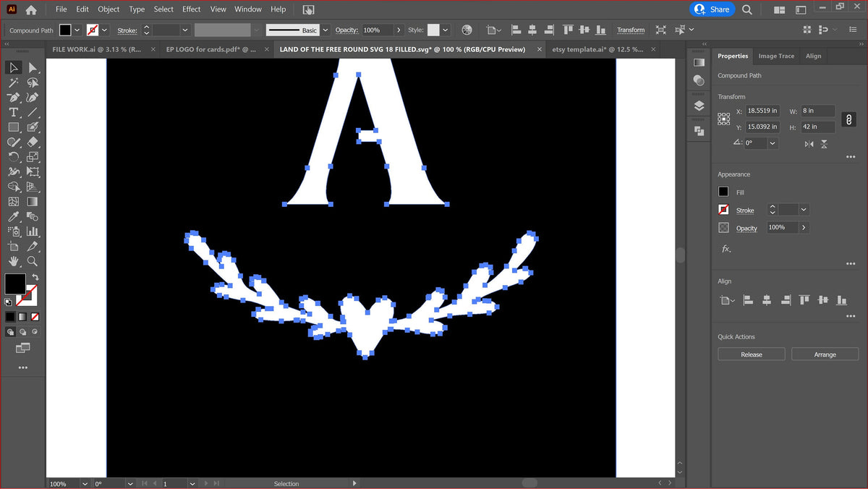Click the Stroke link in Appearance
Image resolution: width=868 pixels, height=489 pixels.
pyautogui.click(x=745, y=211)
